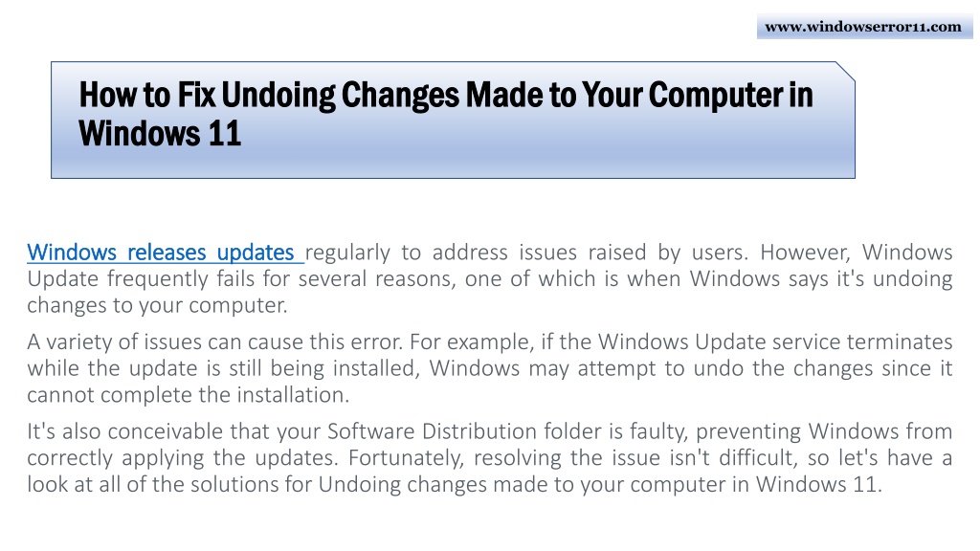The image size is (980, 551).
Task: Click the line starting "look at all of the solutions"
Action: point(452,484)
